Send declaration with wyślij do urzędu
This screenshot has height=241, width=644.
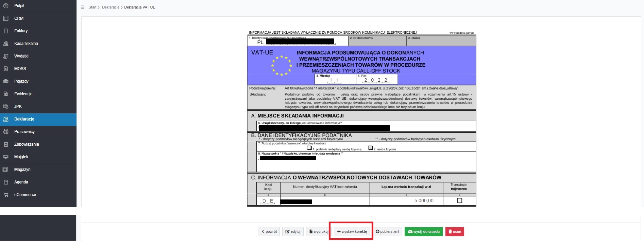[x=424, y=231]
